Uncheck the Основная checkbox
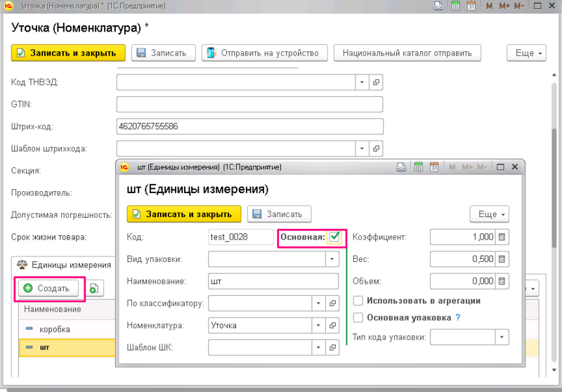 tap(334, 237)
